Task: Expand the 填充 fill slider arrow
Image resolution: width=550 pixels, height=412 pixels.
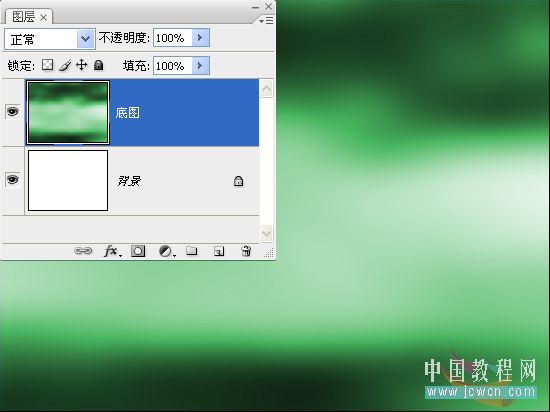Action: coord(201,66)
